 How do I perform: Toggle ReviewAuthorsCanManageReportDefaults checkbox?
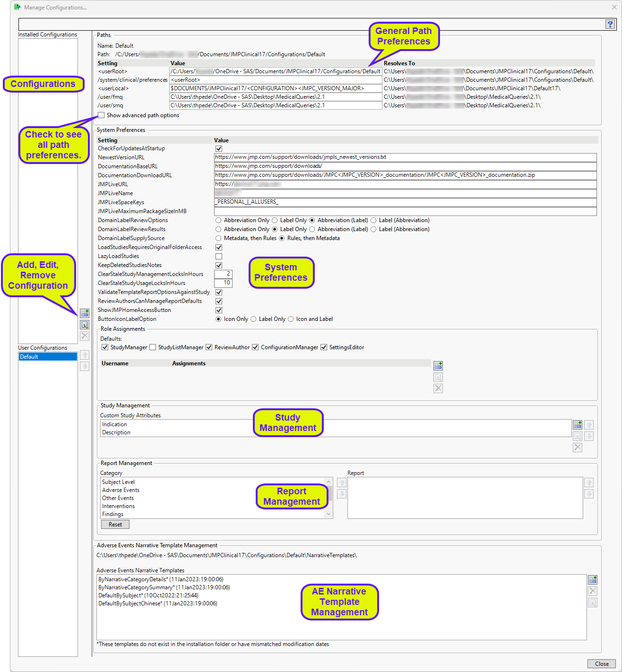tap(219, 301)
